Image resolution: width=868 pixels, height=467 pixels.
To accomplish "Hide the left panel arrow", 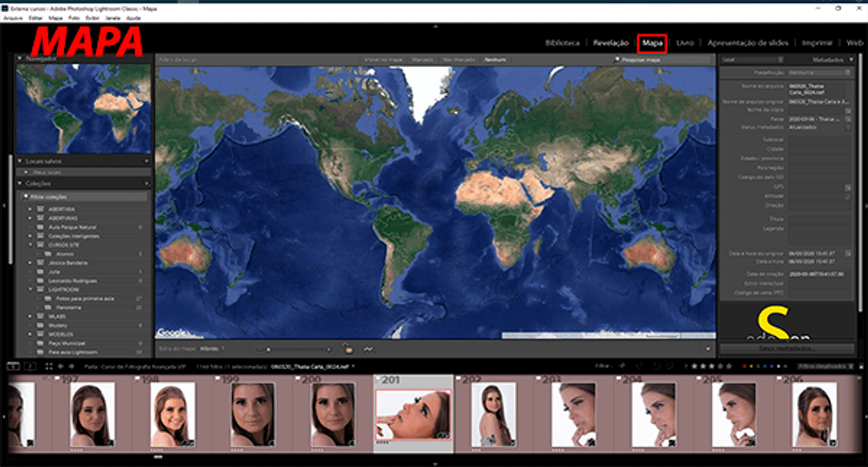I will [x=4, y=206].
